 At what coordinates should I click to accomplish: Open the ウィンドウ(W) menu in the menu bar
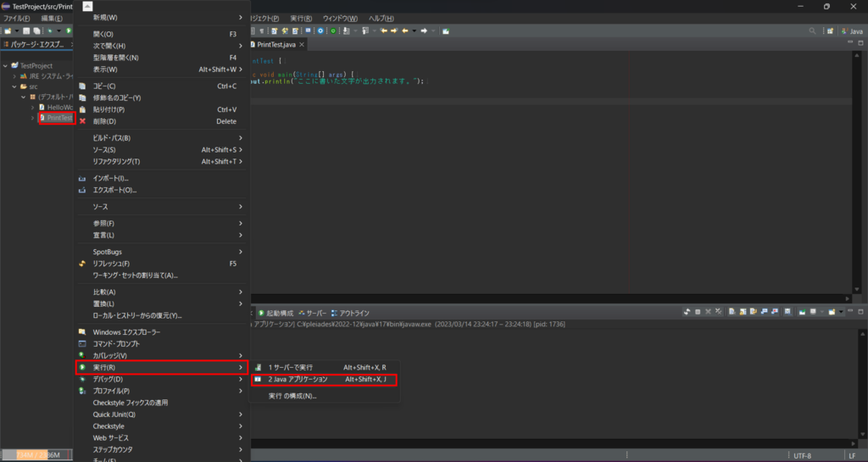[340, 18]
